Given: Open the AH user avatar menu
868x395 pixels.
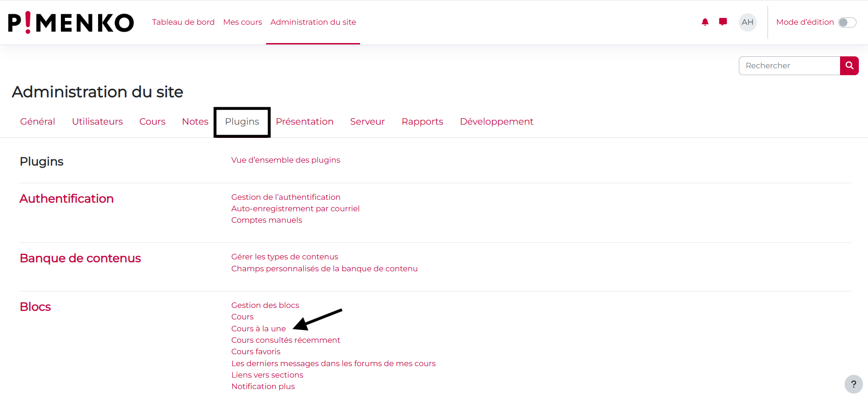Looking at the screenshot, I should [x=747, y=22].
